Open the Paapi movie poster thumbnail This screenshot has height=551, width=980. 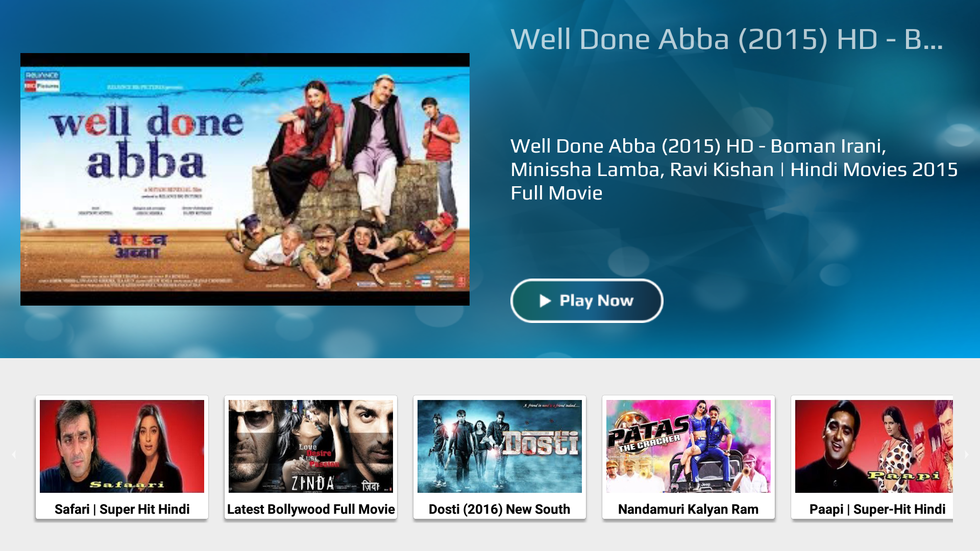pos(874,446)
